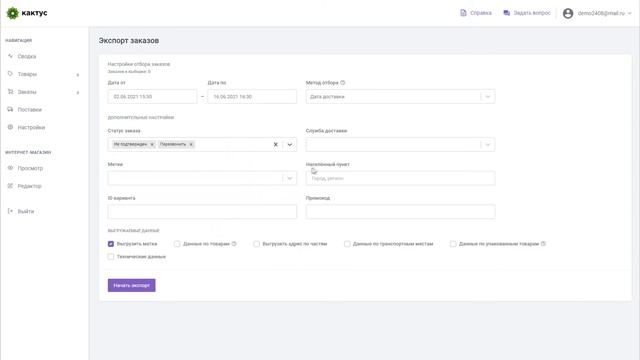
Task: Expand the Товары sidebar menu item
Action: [44, 74]
